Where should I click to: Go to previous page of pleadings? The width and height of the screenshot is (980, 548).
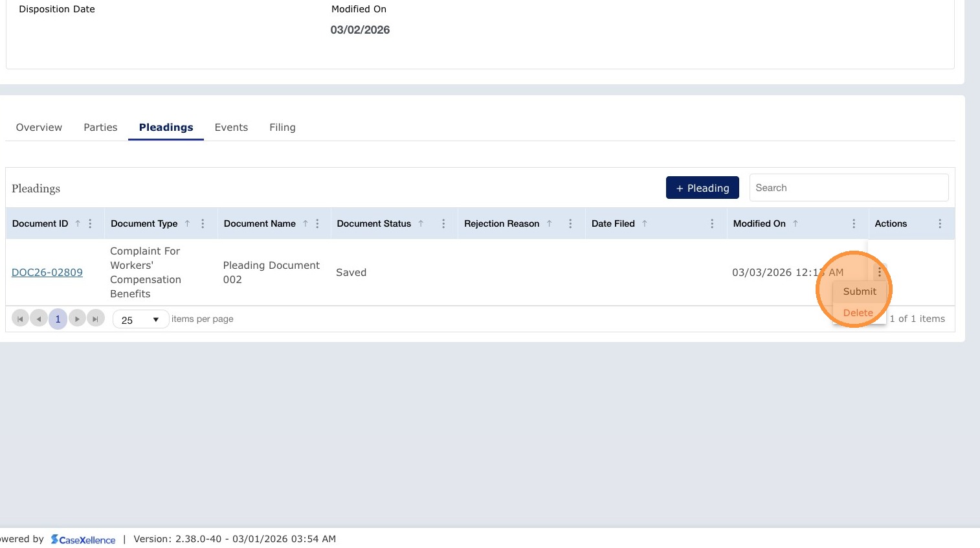pyautogui.click(x=39, y=319)
